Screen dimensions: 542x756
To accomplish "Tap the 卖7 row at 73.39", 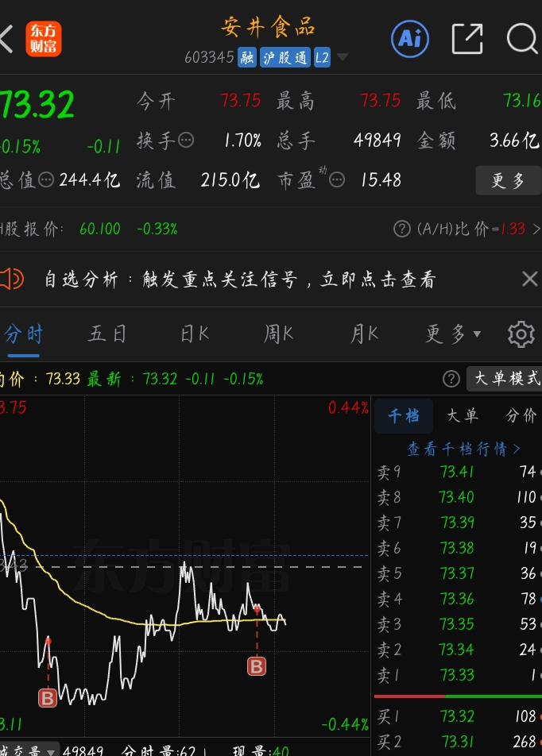I will [x=458, y=523].
